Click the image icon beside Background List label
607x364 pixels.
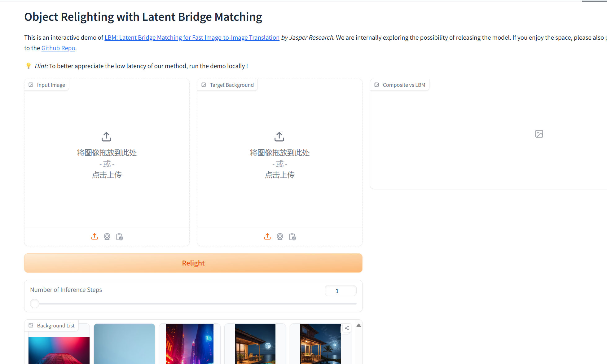(x=31, y=326)
